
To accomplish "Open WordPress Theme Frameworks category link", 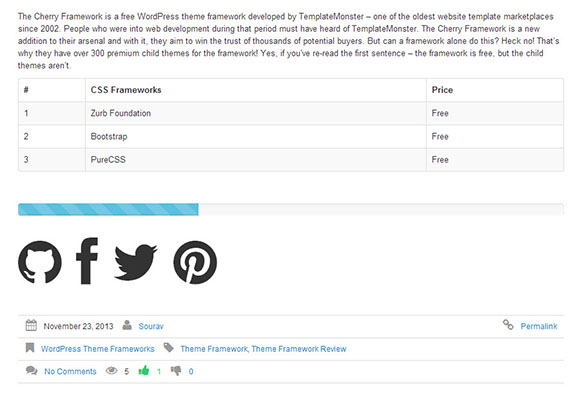I will point(98,349).
